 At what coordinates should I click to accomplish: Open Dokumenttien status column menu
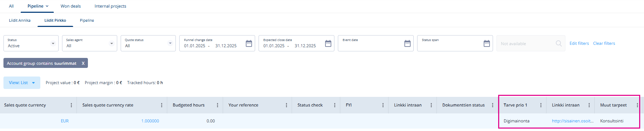pos(493,105)
